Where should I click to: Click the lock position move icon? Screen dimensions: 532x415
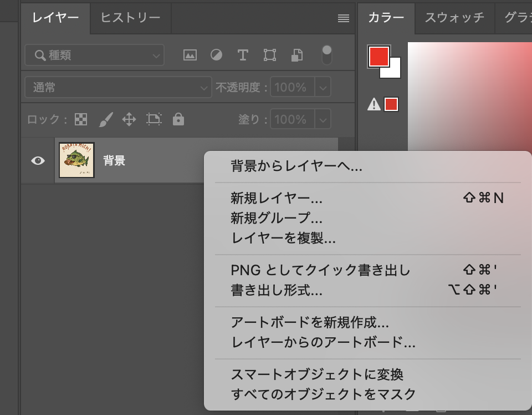129,119
